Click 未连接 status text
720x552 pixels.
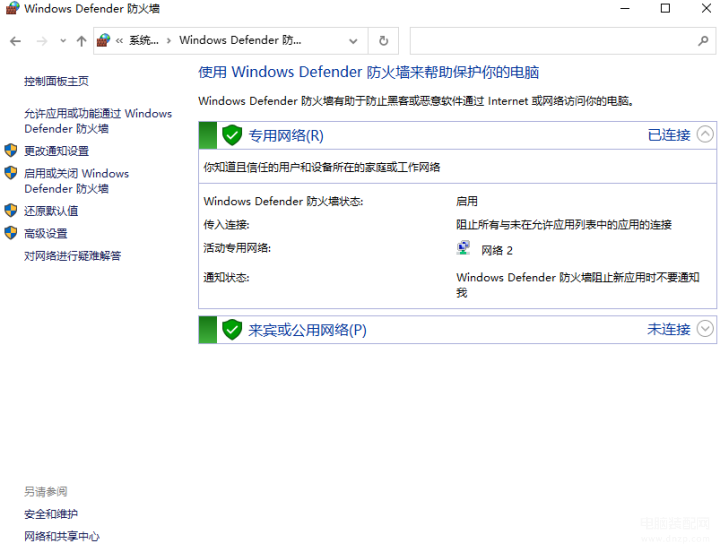(669, 329)
